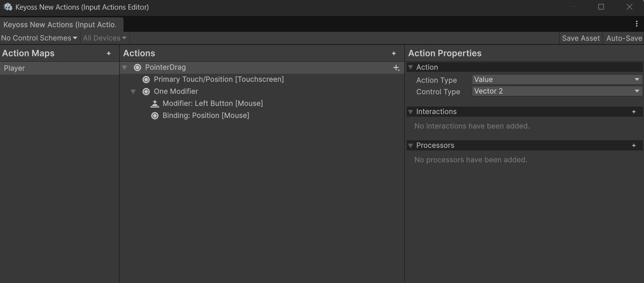Add a new action in Actions panel
The image size is (644, 283).
pyautogui.click(x=394, y=54)
